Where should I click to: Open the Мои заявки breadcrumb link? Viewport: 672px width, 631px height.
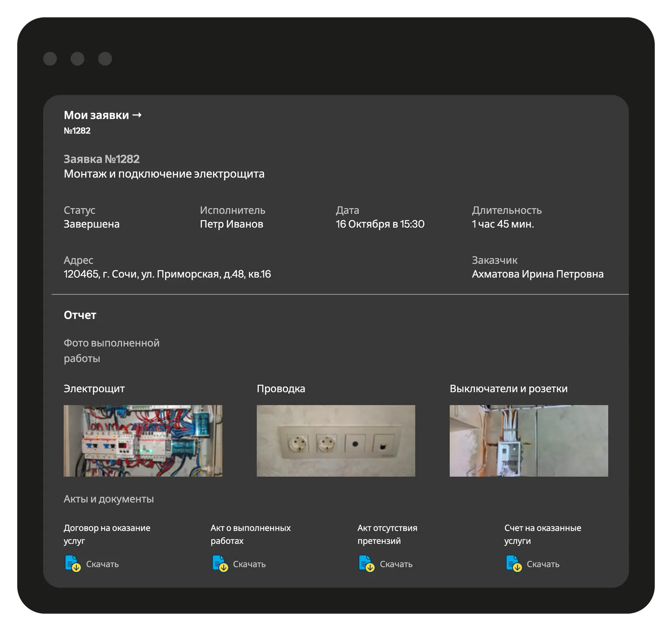96,115
